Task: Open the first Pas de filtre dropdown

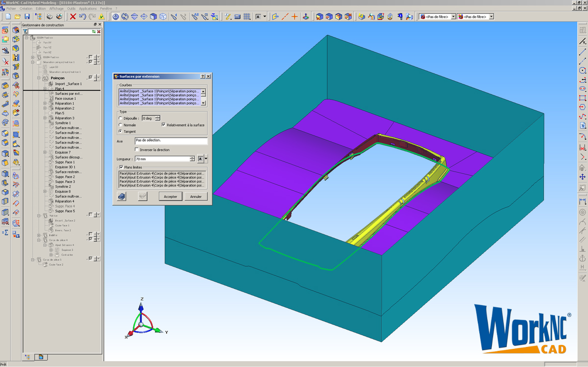Action: [x=453, y=17]
